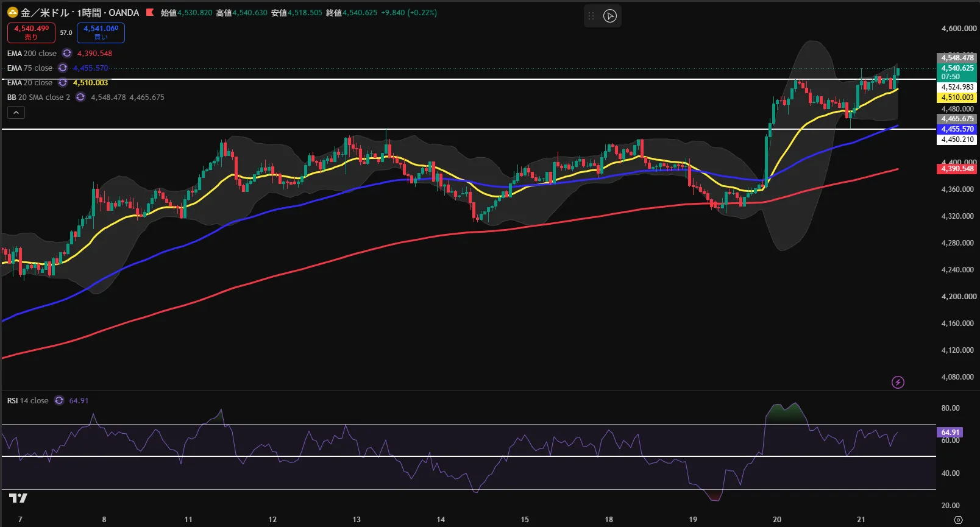The width and height of the screenshot is (980, 527).
Task: Click the 高値 high value 4,540.630
Action: pos(250,13)
